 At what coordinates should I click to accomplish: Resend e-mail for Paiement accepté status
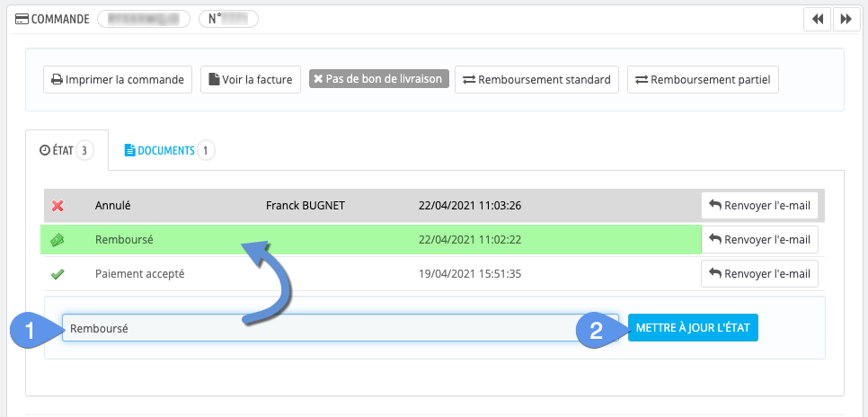coord(759,273)
